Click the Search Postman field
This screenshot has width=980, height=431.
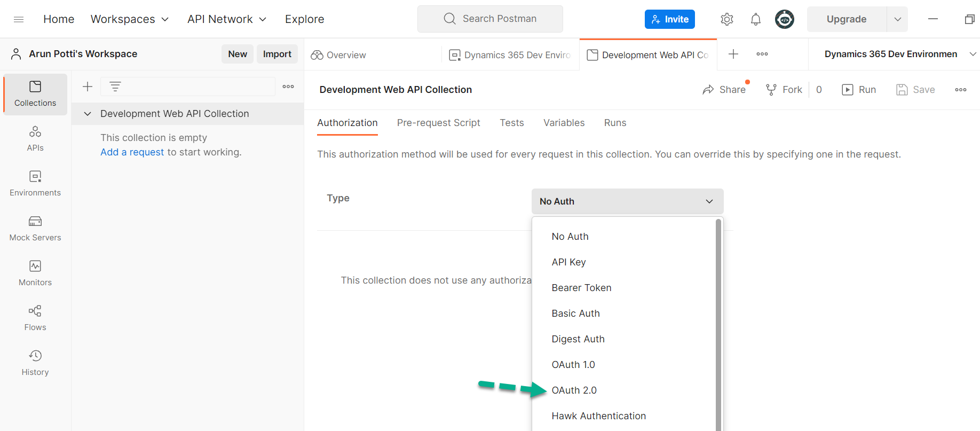coord(490,19)
